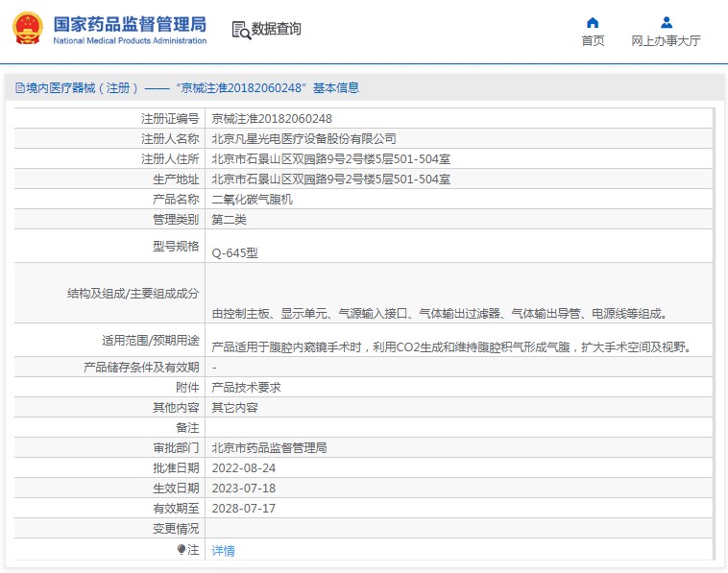Image resolution: width=728 pixels, height=573 pixels.
Task: Click expiry date 2028-07-17
Action: (244, 509)
